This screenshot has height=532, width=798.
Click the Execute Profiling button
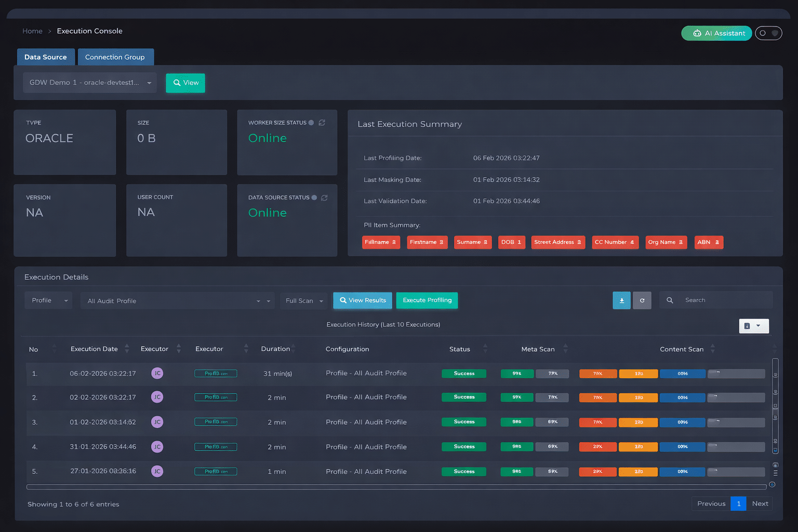pos(427,300)
